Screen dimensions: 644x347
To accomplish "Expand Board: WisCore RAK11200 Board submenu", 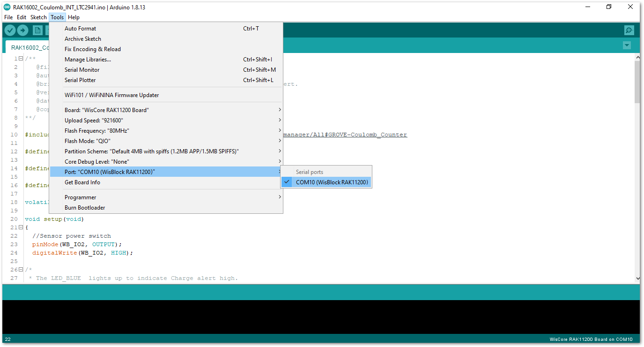I will coord(166,110).
